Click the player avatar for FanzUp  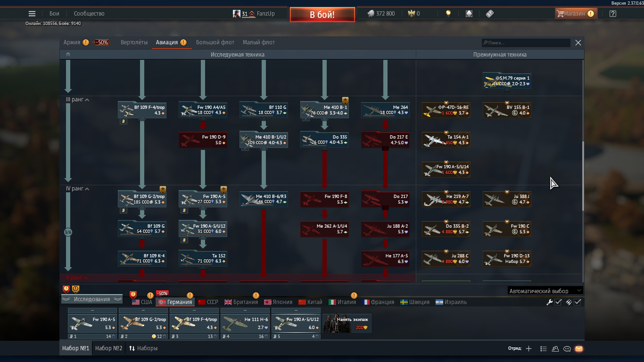(237, 14)
